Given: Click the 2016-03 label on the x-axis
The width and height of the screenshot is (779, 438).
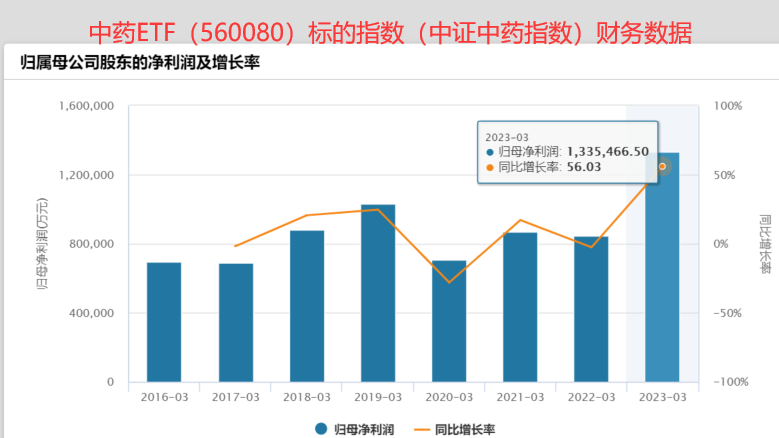Looking at the screenshot, I should coord(164,397).
